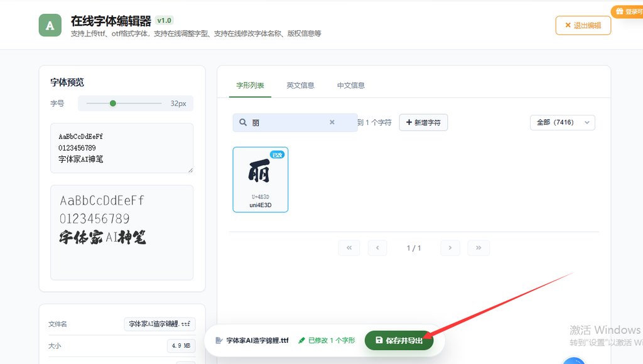Click the plus icon on 新增字符
The height and width of the screenshot is (364, 643).
coord(410,122)
